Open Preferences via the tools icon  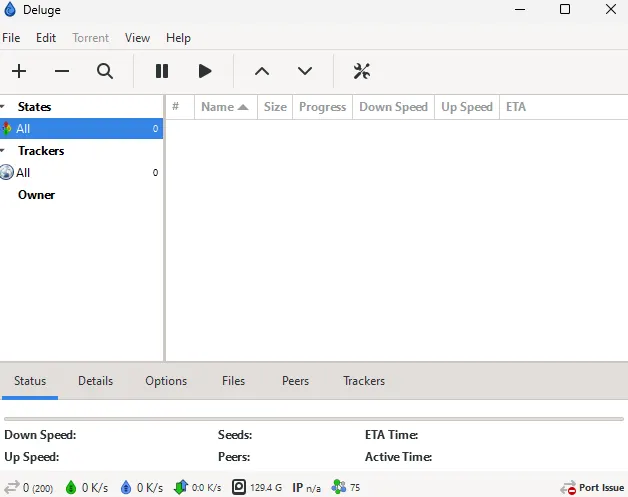tap(362, 71)
